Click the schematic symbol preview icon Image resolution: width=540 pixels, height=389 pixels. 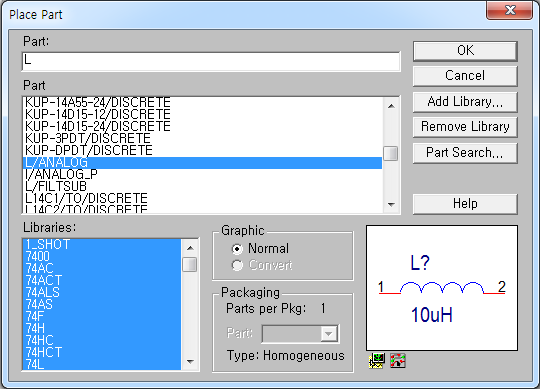pyautogui.click(x=376, y=361)
